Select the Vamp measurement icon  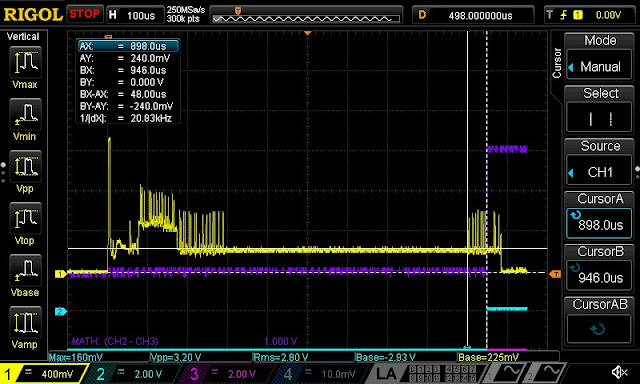[25, 322]
